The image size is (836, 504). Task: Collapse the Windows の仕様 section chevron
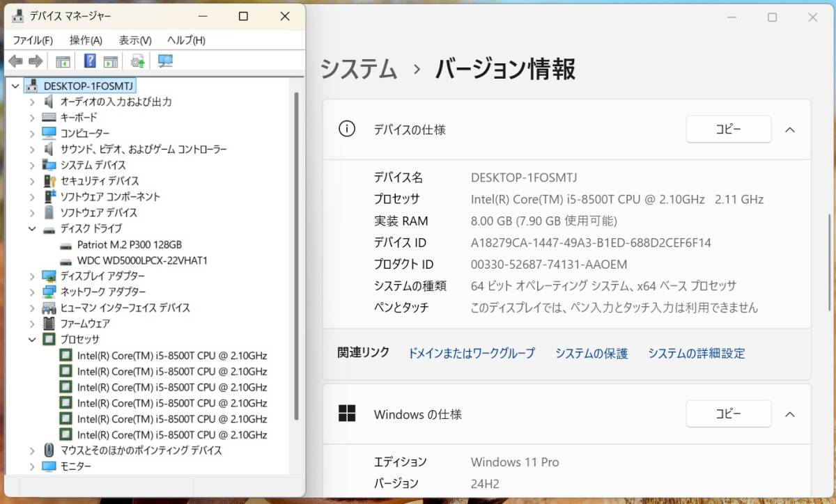coord(789,414)
